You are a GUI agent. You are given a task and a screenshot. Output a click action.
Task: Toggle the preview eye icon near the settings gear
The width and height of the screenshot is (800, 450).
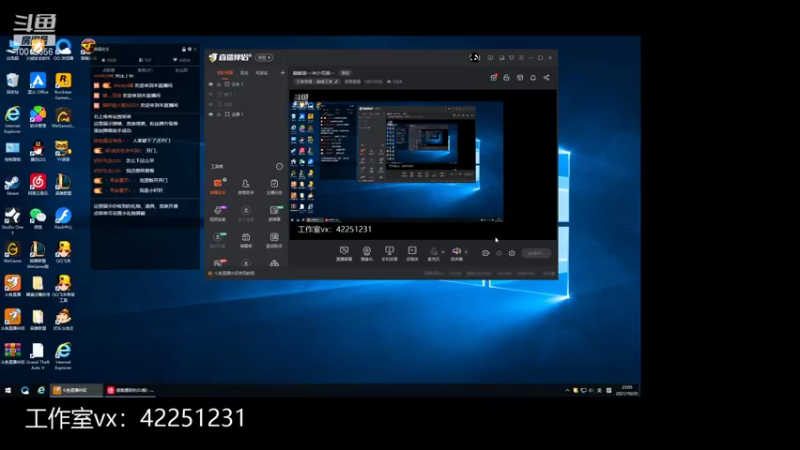coord(499,253)
